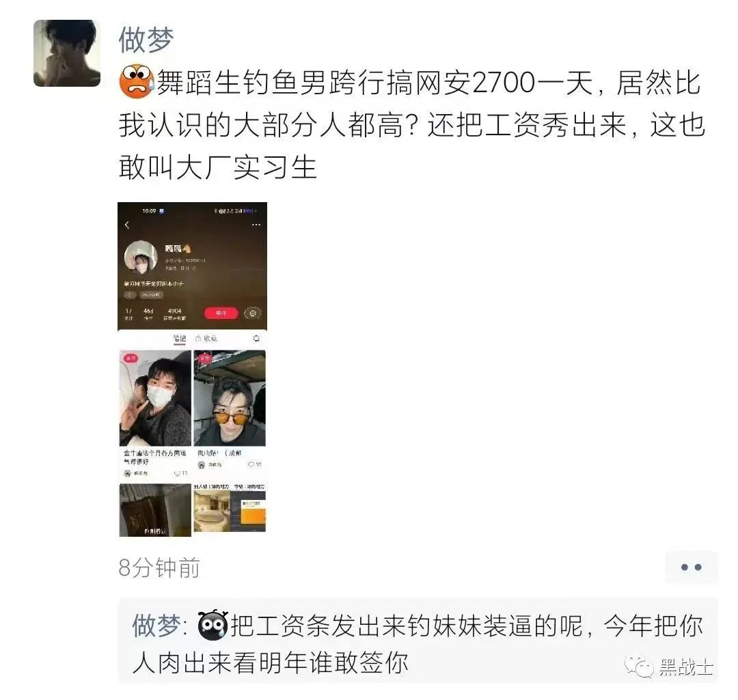The height and width of the screenshot is (700, 738).
Task: Open the hotel room note thumbnail
Action: click(x=230, y=509)
